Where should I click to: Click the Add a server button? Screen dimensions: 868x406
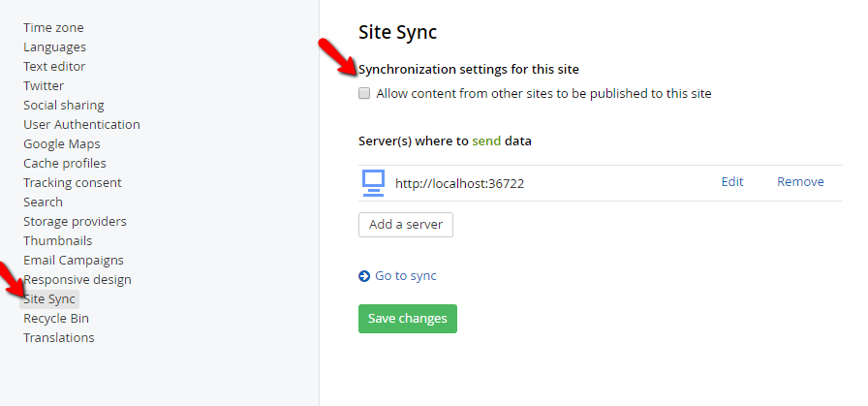point(406,225)
